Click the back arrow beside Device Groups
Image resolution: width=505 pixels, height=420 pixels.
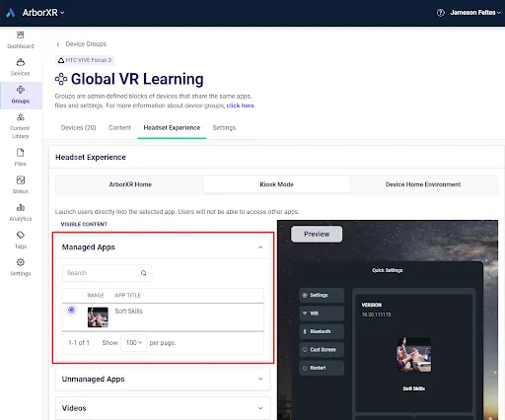58,44
